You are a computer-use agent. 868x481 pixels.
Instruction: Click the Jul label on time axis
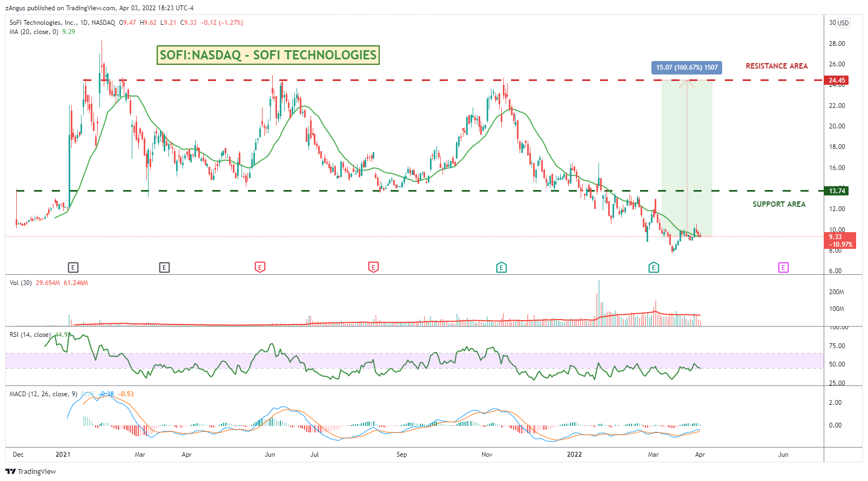[314, 455]
